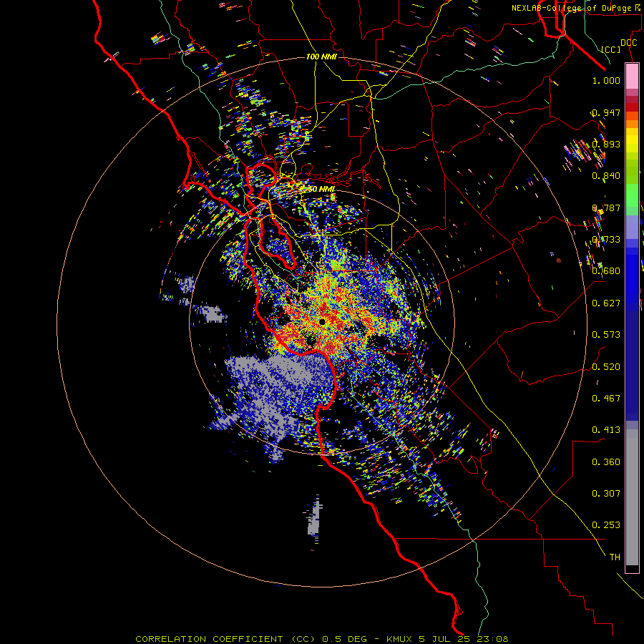This screenshot has height=644, width=644.
Task: Click the yellow segment of color bar
Action: click(x=632, y=140)
